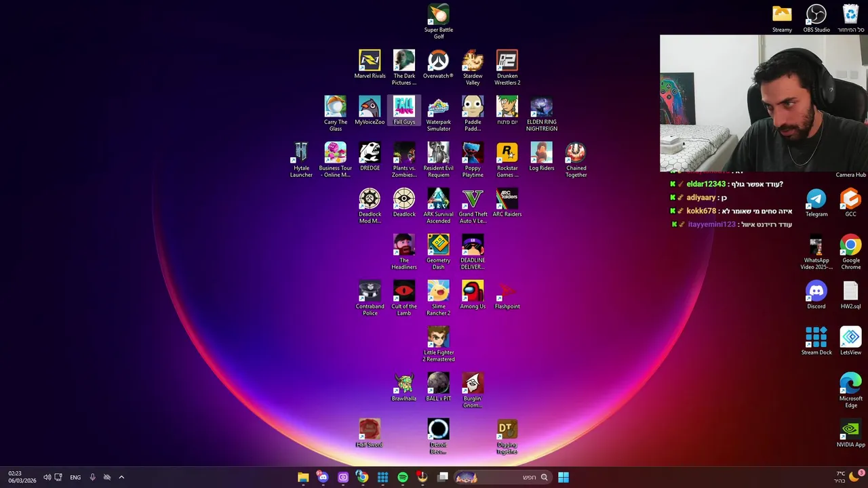
Task: Open the Hytale Launcher shortcut
Action: click(x=301, y=159)
